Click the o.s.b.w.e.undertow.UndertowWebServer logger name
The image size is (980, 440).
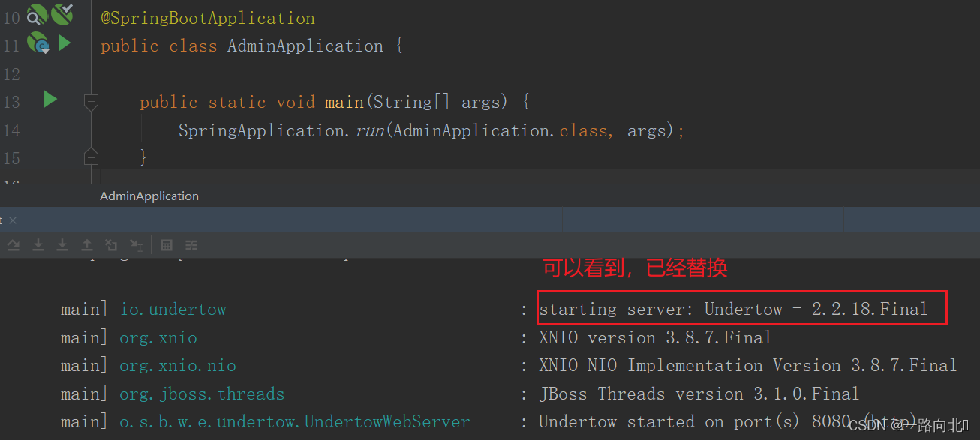point(295,422)
